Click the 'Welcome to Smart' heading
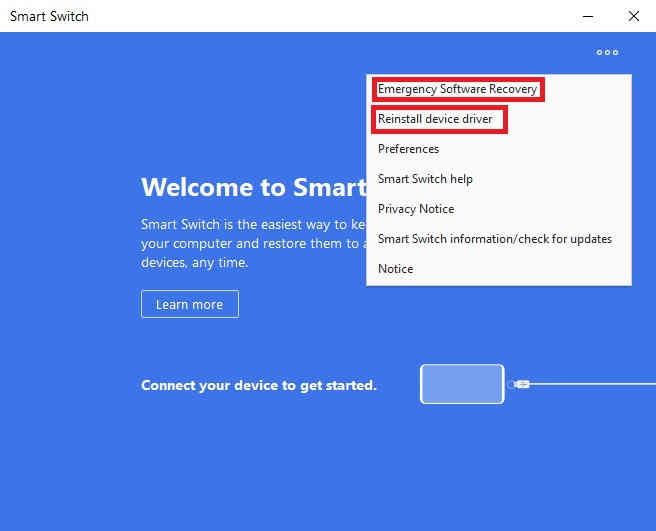The width and height of the screenshot is (656, 531). [254, 187]
